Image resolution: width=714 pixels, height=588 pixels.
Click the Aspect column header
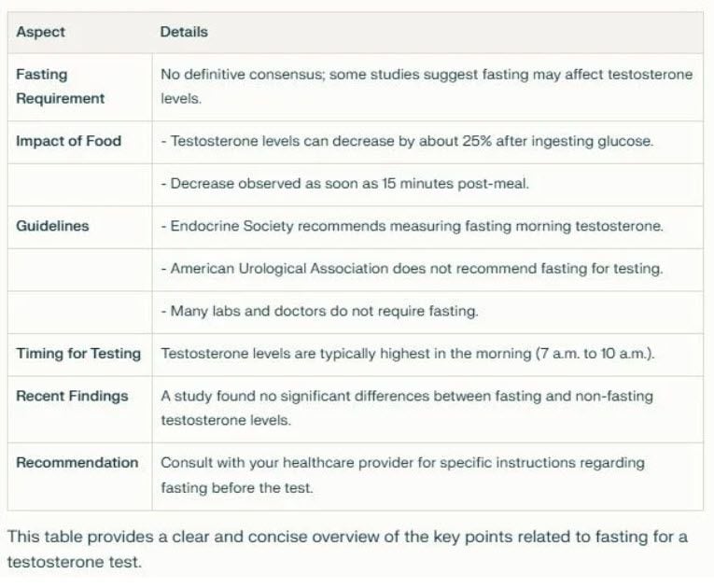click(x=40, y=32)
